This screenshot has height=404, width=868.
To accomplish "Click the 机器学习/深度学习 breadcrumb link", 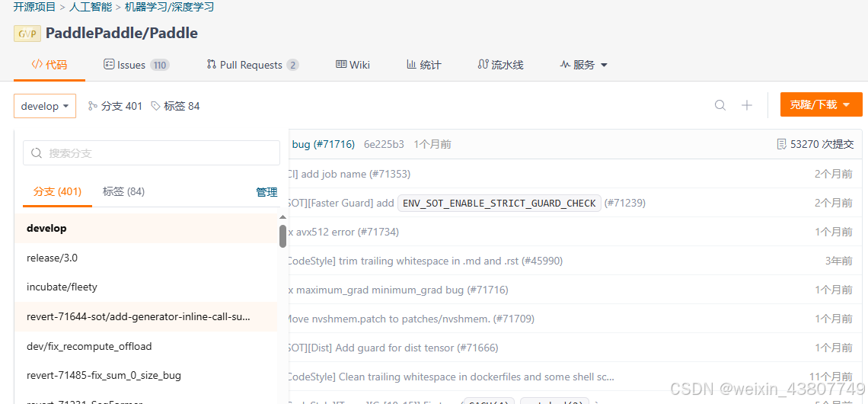I will pyautogui.click(x=169, y=8).
